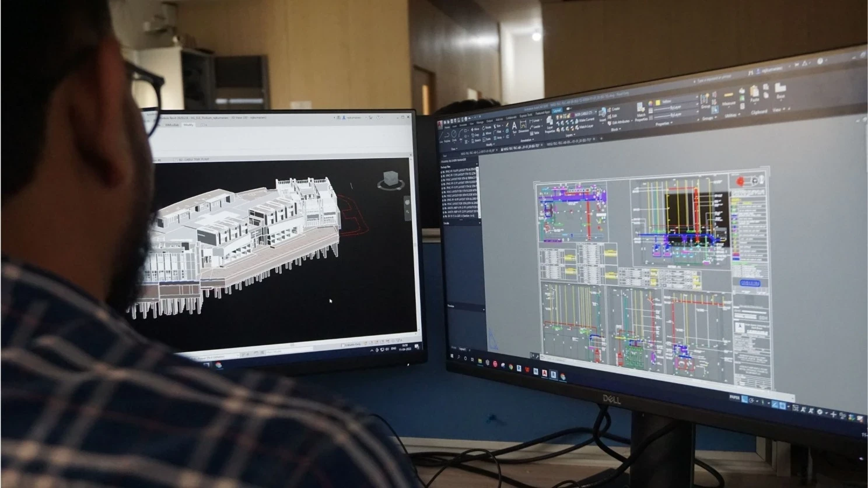Click the yellow color swatch in Properties panel
The width and height of the screenshot is (868, 488).
tap(658, 102)
